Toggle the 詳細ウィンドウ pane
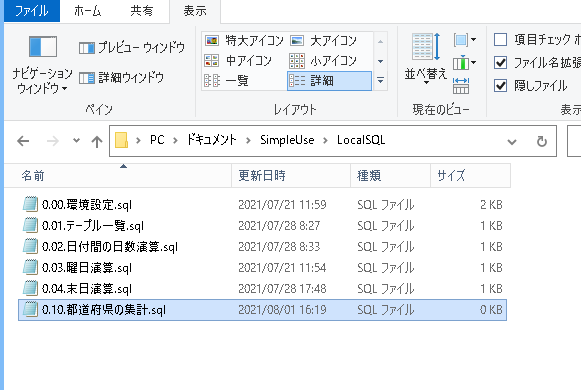Viewport: 581px width, 390px height. click(x=122, y=78)
